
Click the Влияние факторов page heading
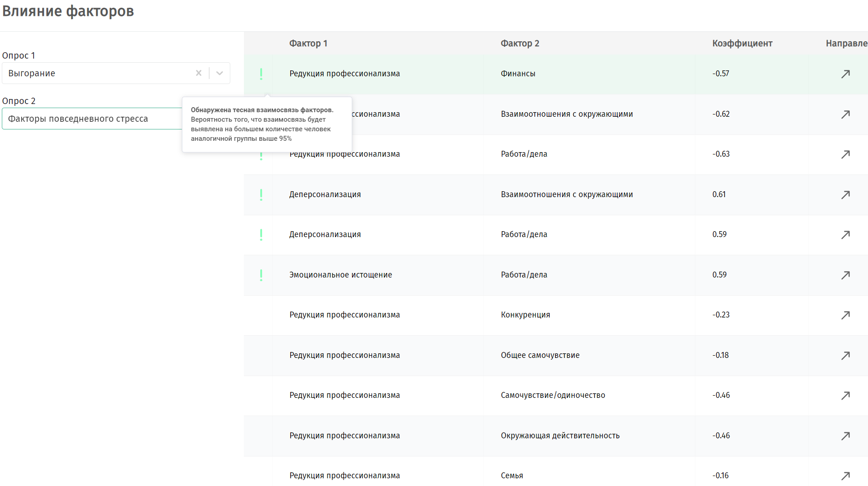68,11
